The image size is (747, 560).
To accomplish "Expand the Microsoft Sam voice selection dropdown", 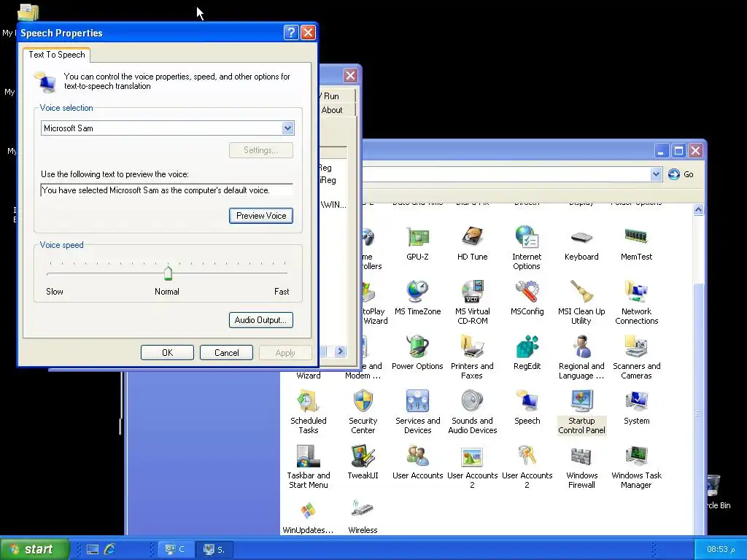I will tap(287, 128).
